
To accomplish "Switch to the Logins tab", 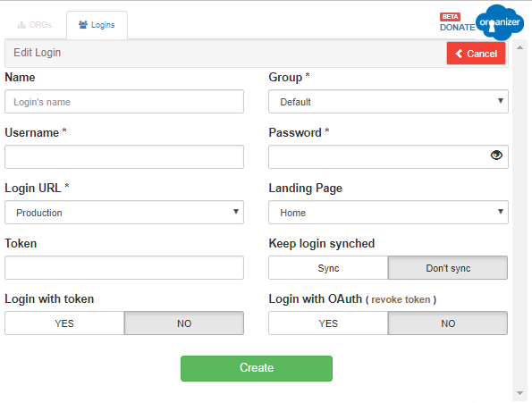I will point(97,25).
